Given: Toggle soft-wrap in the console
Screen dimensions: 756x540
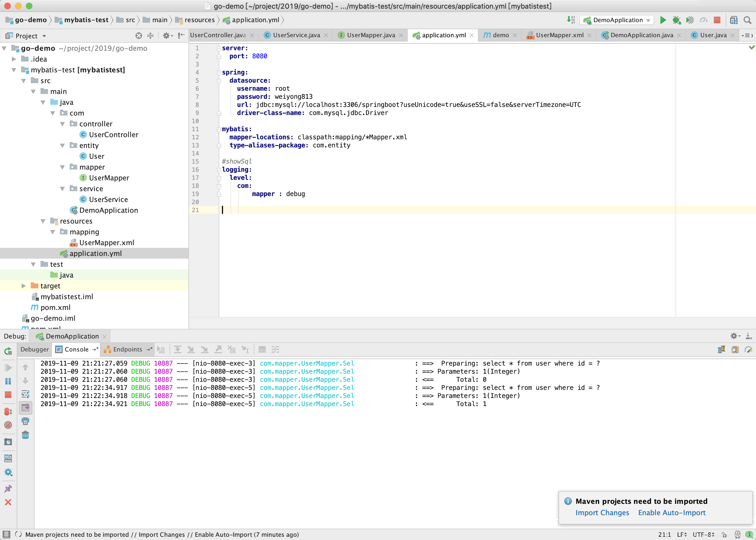Looking at the screenshot, I should (x=25, y=394).
